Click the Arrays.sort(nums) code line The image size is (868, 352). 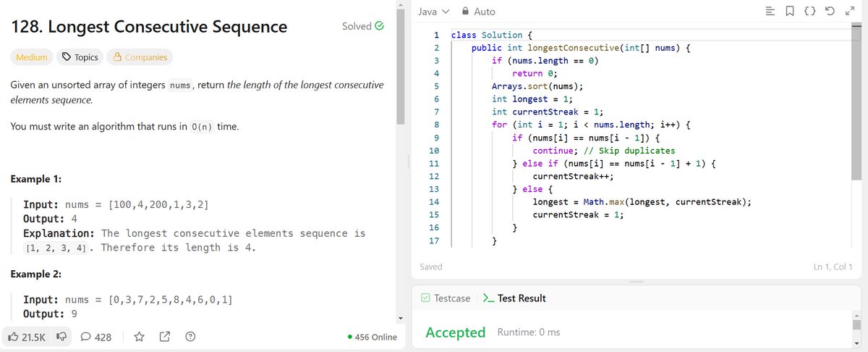pos(537,85)
